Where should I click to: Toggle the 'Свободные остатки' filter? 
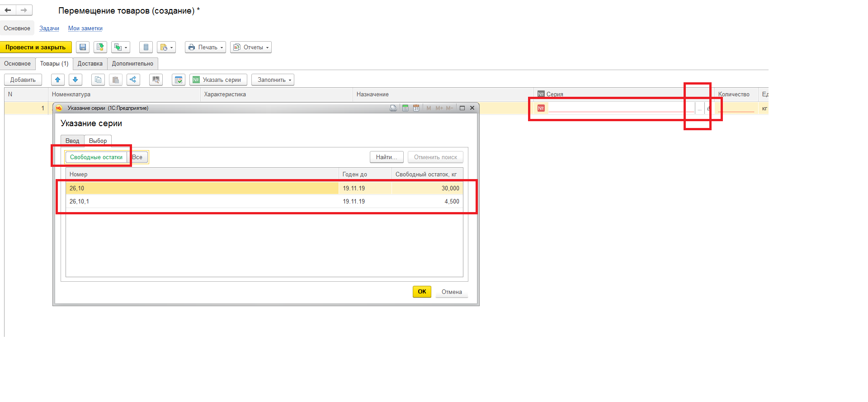coord(96,157)
